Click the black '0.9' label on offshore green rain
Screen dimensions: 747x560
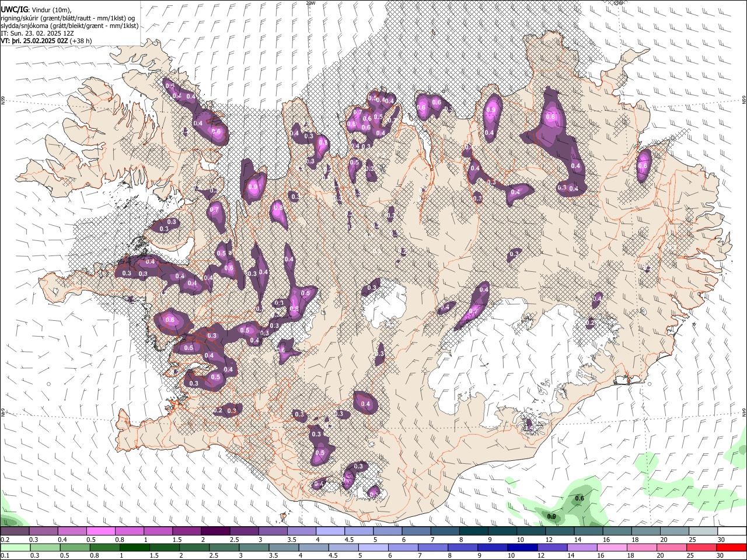coord(551,517)
